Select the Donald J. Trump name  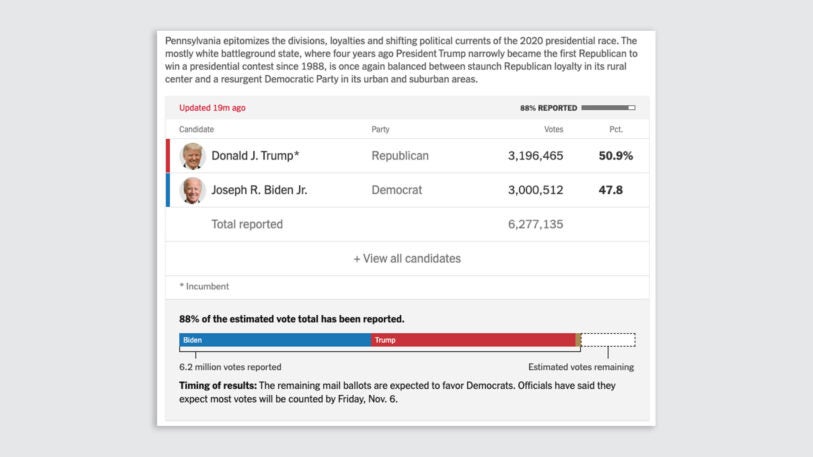(x=255, y=156)
